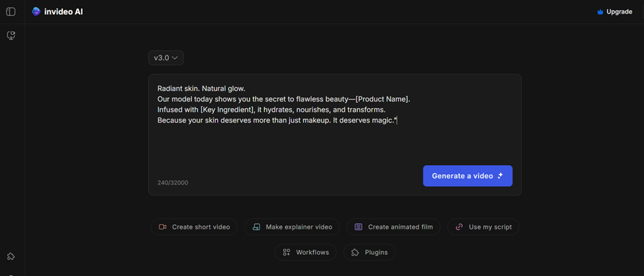
Task: Click the camera icon for short video
Action: (162, 227)
